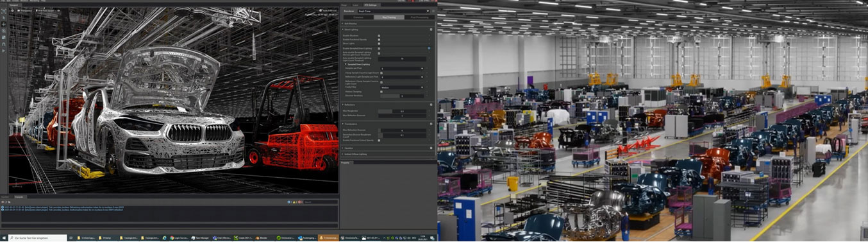The image size is (868, 242).
Task: Click the Light Count Threshold value field
Action: click(x=402, y=59)
